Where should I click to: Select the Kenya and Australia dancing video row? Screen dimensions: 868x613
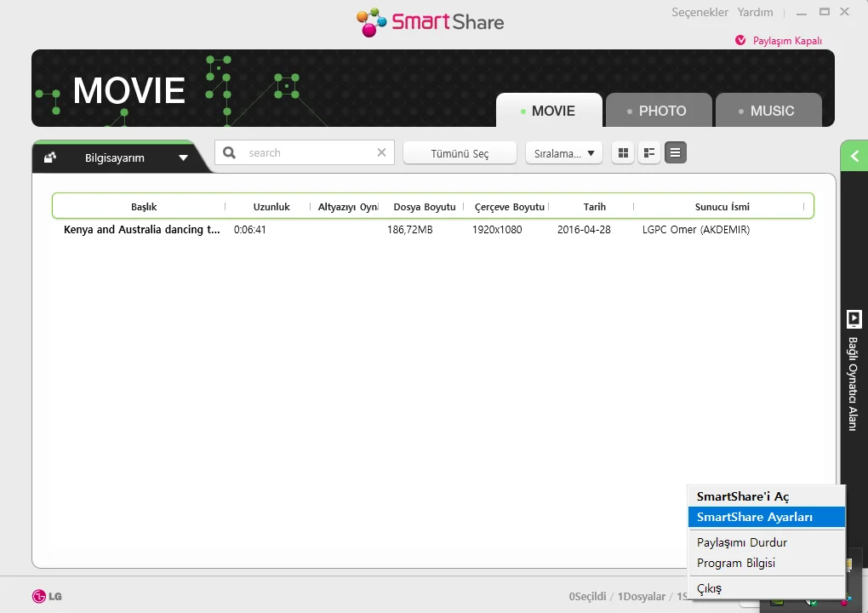click(433, 229)
